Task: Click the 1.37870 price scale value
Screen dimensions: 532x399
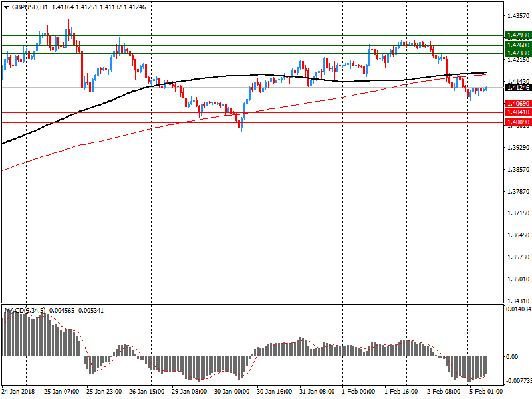Action: (518, 192)
